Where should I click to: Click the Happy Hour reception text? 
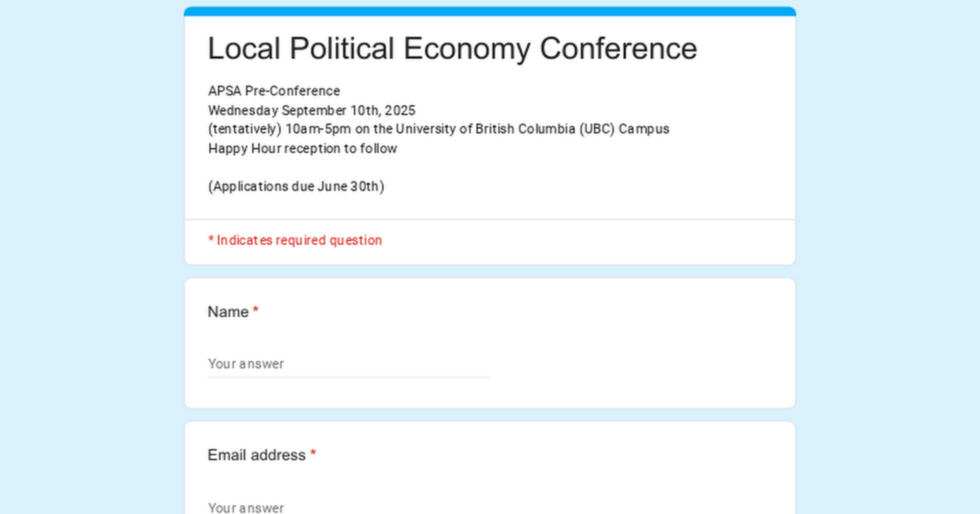click(x=302, y=149)
